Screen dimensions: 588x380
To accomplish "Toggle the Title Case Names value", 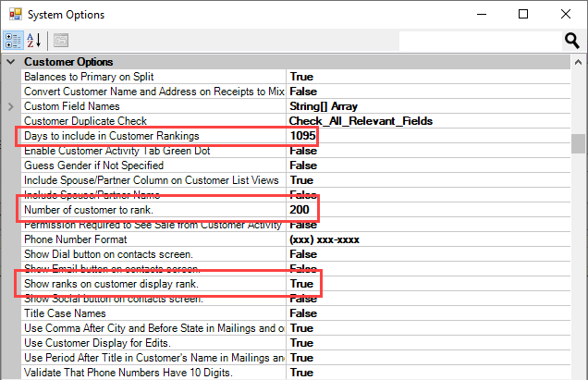I will coord(303,313).
